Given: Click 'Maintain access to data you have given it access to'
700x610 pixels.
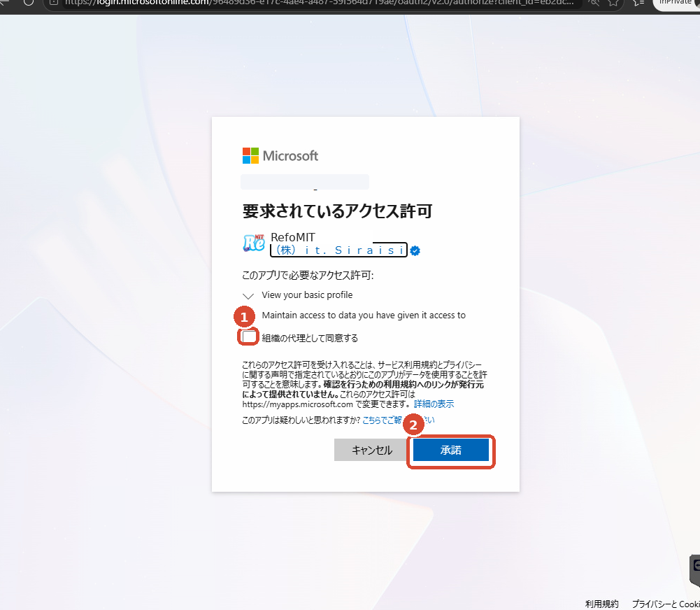Looking at the screenshot, I should tap(364, 315).
